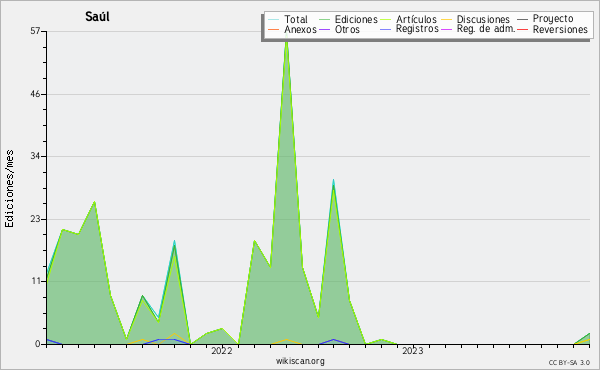Click the yellow Discusiones legend line

coord(446,19)
